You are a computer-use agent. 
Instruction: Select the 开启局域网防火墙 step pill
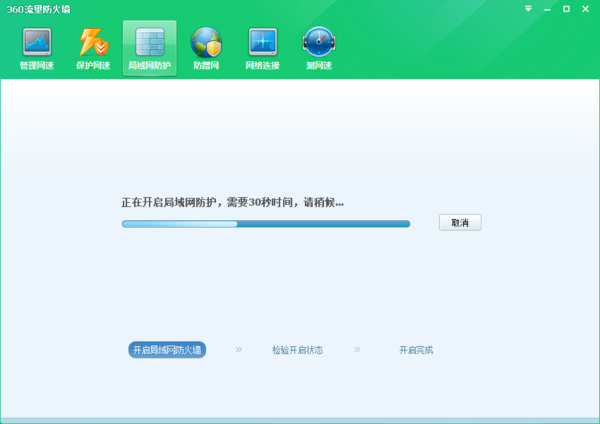pos(167,350)
